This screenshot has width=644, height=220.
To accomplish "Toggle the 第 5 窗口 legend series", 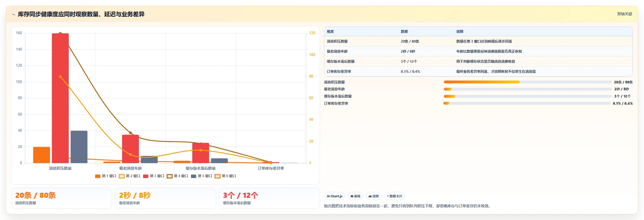I will pyautogui.click(x=202, y=176).
